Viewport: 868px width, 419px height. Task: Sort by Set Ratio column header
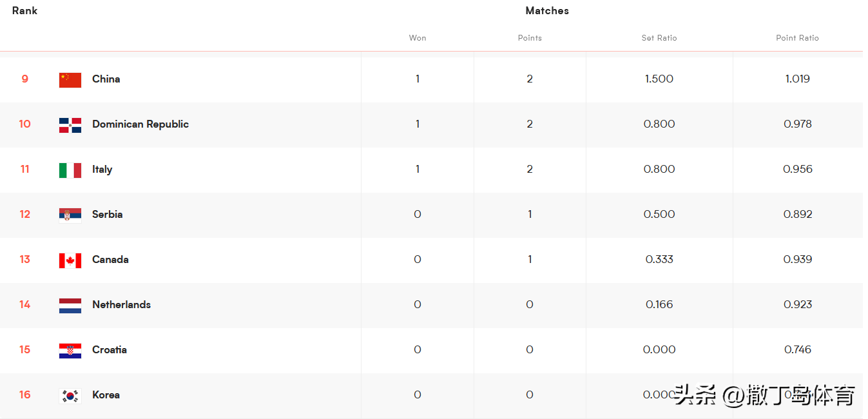659,38
